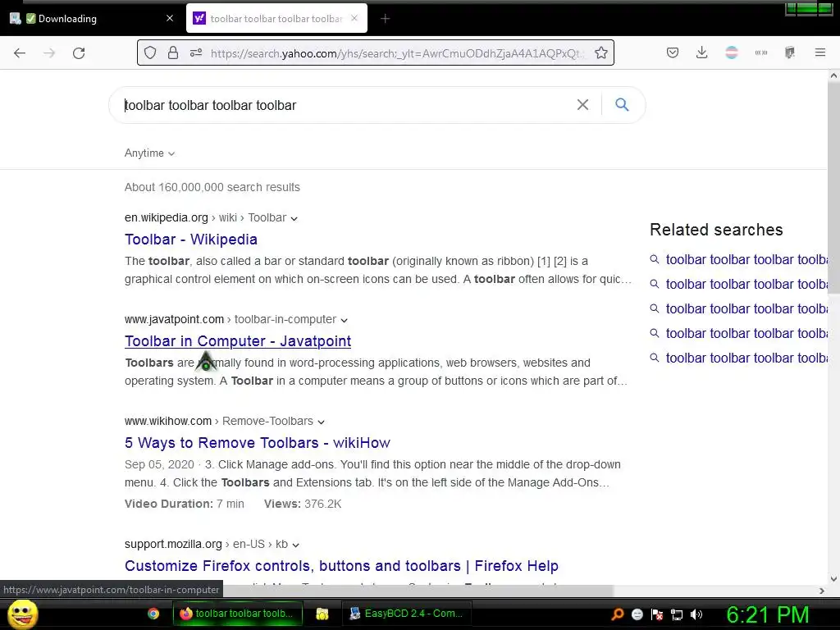Open the smiley face start button
The image size is (840, 630).
pos(23,614)
